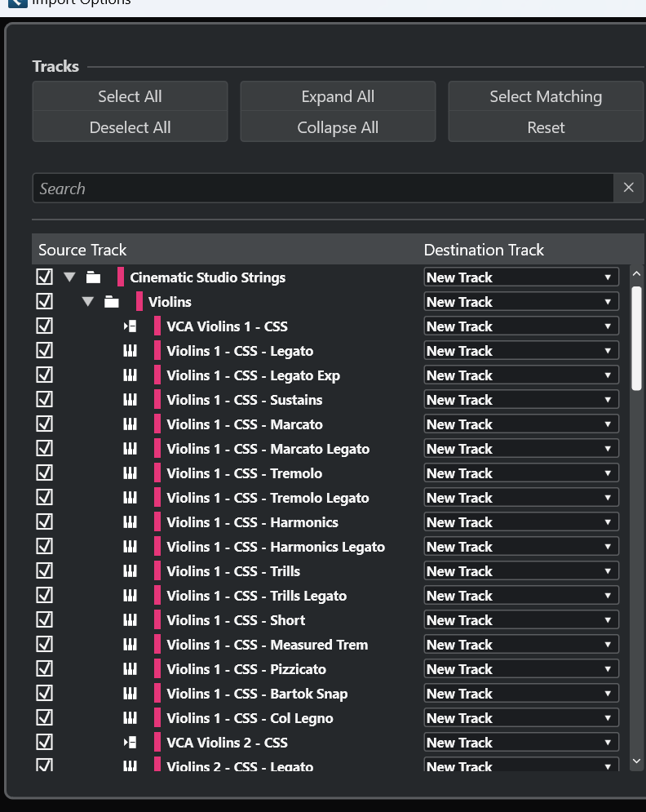Click the Select All button
Screen dimensions: 646x812
click(130, 96)
